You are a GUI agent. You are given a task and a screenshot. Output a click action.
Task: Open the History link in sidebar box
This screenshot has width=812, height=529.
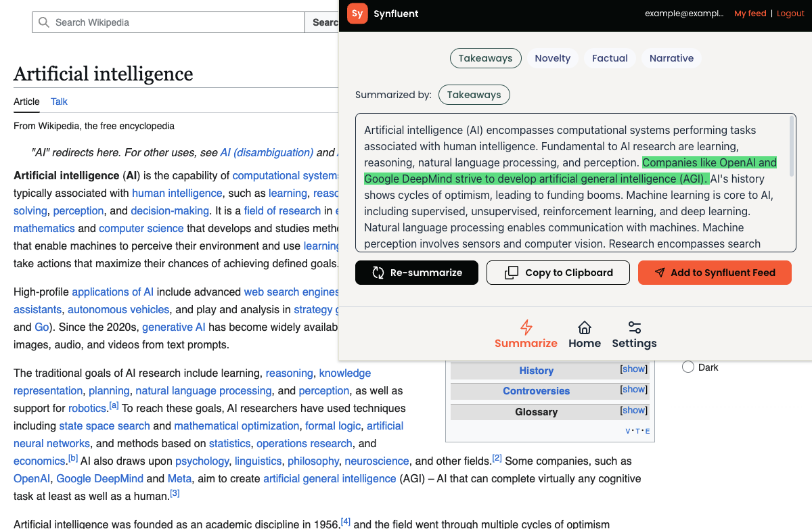click(x=537, y=371)
